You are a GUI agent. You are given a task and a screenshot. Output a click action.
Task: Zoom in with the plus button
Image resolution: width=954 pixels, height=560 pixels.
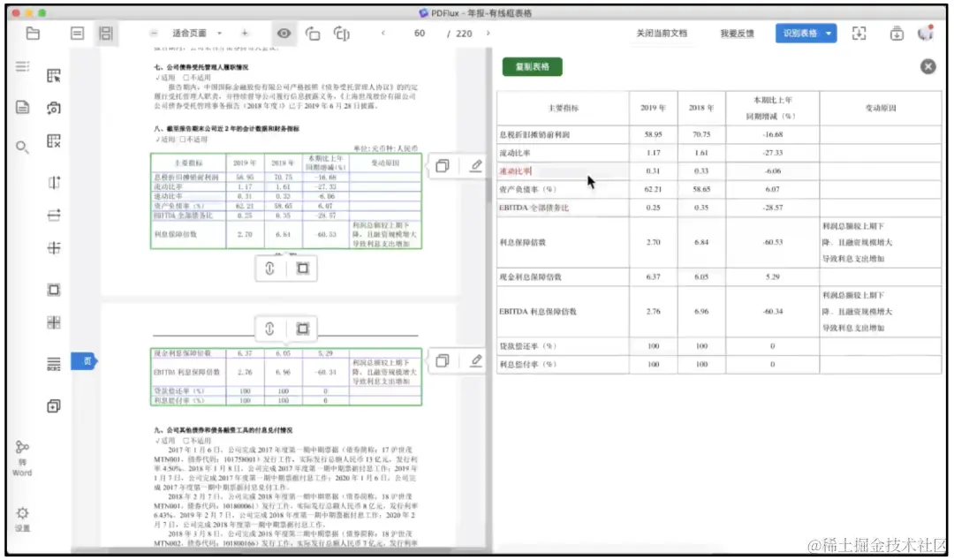tap(245, 34)
